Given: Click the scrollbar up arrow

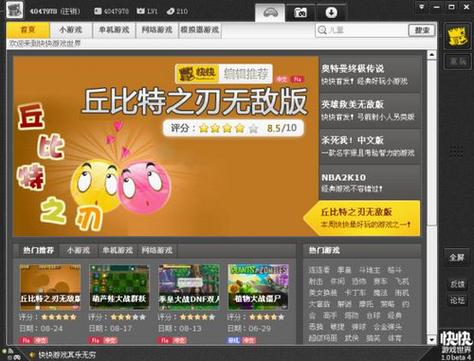Looking at the screenshot, I should pyautogui.click(x=432, y=55).
